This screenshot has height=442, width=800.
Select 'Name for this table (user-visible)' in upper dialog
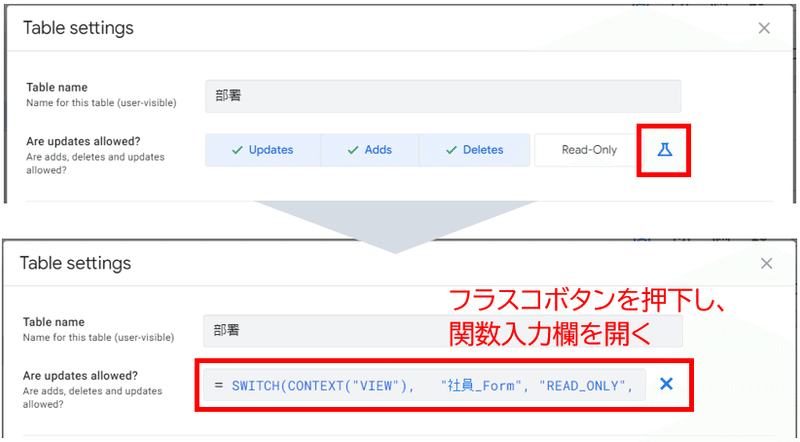click(101, 103)
